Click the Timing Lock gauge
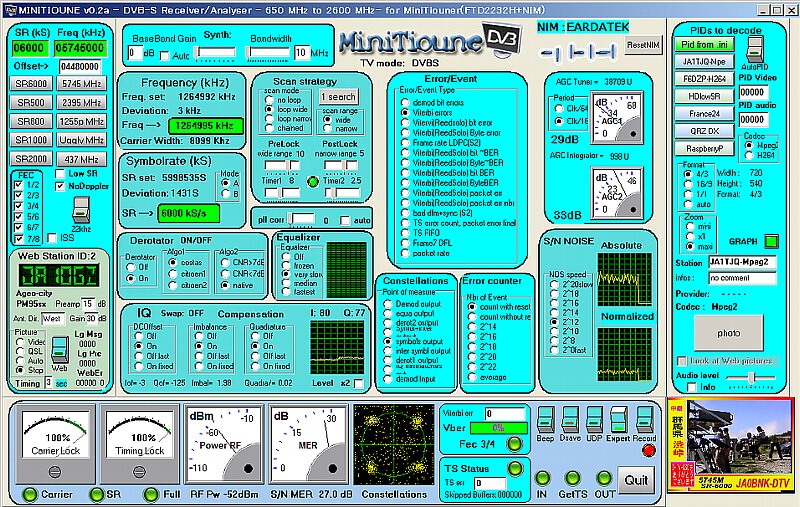 pyautogui.click(x=140, y=444)
